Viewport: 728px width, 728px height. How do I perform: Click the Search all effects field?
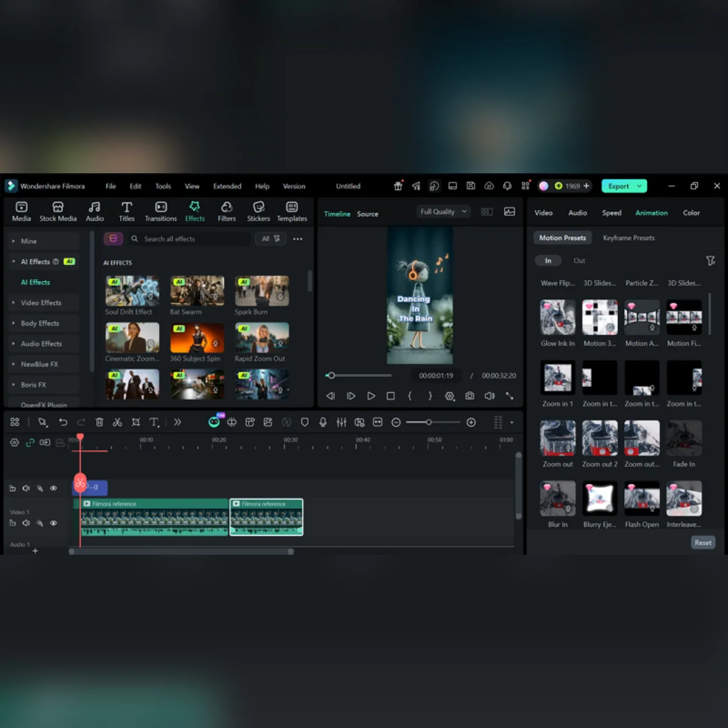(x=190, y=239)
